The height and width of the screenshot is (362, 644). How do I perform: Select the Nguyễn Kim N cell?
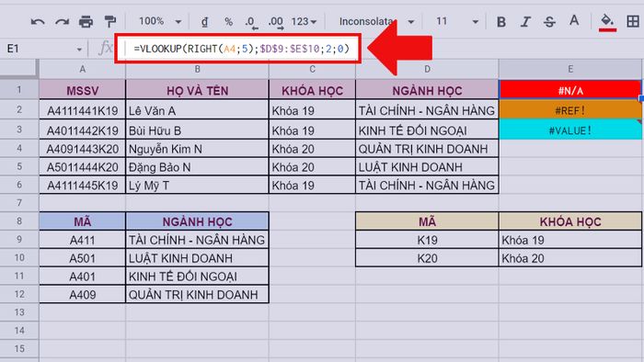[197, 149]
